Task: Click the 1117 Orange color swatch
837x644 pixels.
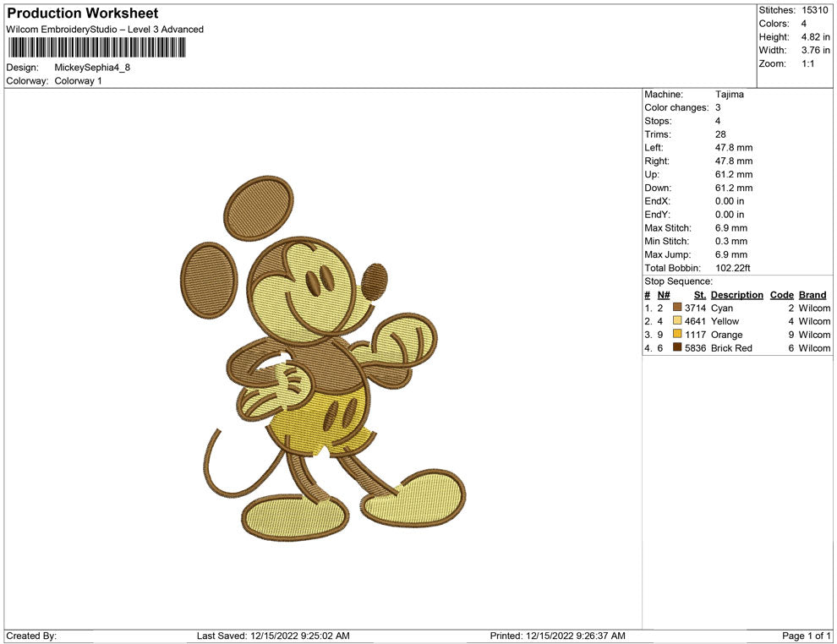Action: pos(677,334)
